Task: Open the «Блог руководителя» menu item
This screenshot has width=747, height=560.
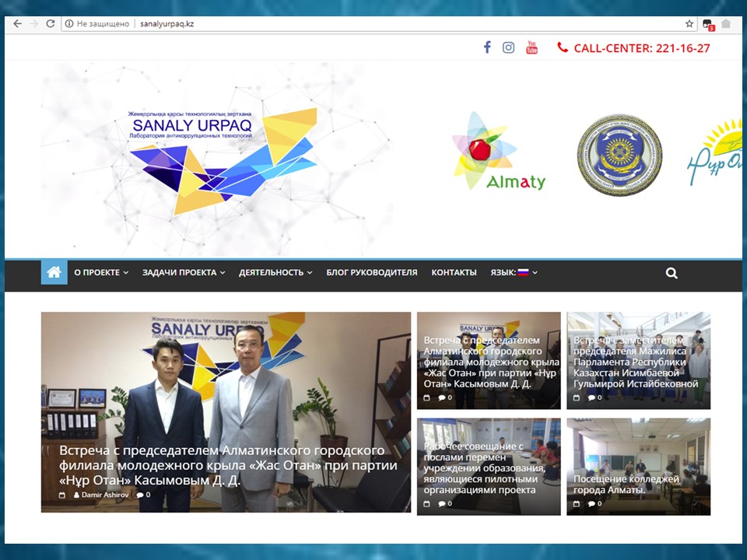Action: click(371, 273)
